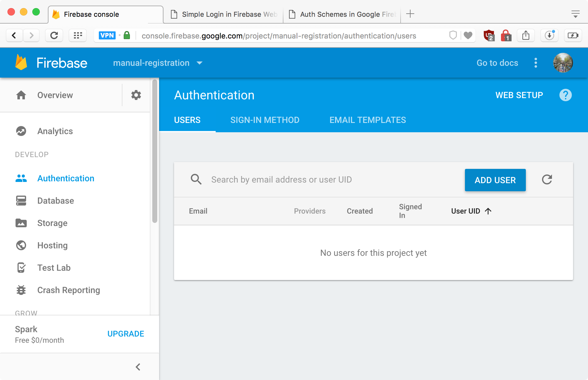Switch to the SIGN-IN METHOD tab
This screenshot has width=588, height=380.
(x=265, y=120)
